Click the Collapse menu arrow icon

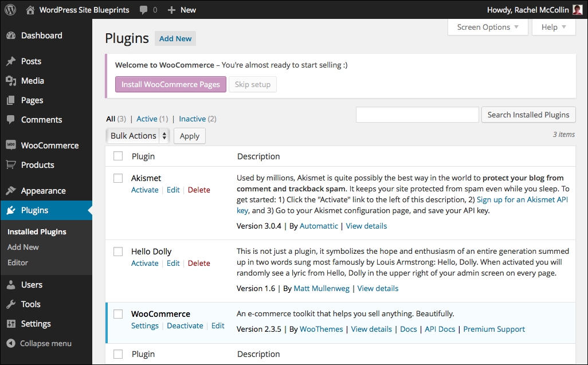pos(11,343)
